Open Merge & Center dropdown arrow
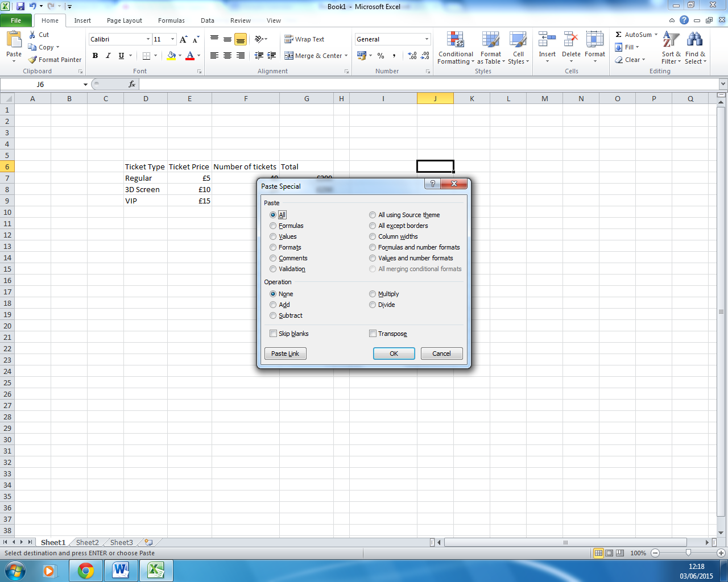 [346, 56]
